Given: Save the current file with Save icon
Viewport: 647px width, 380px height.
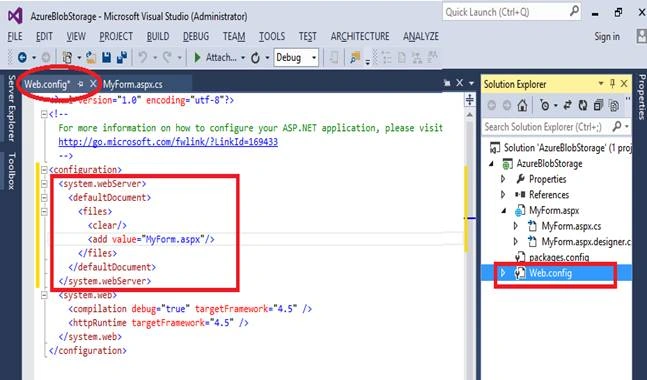Looking at the screenshot, I should coord(106,57).
